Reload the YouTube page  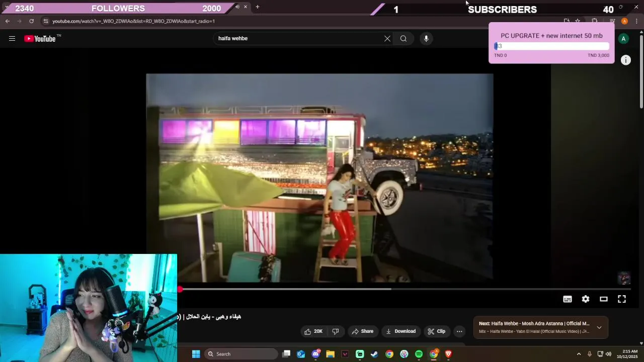tap(32, 21)
